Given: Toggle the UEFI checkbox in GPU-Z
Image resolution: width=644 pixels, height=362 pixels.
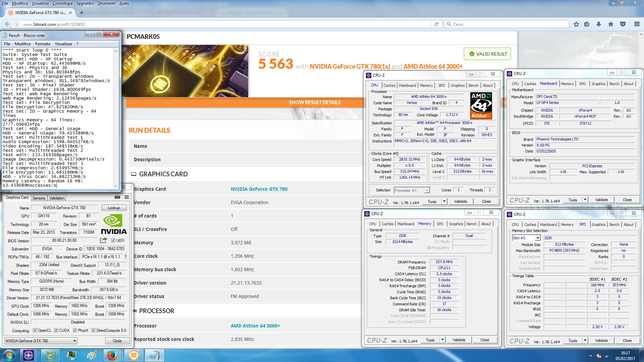Looking at the screenshot, I should click(x=113, y=241).
